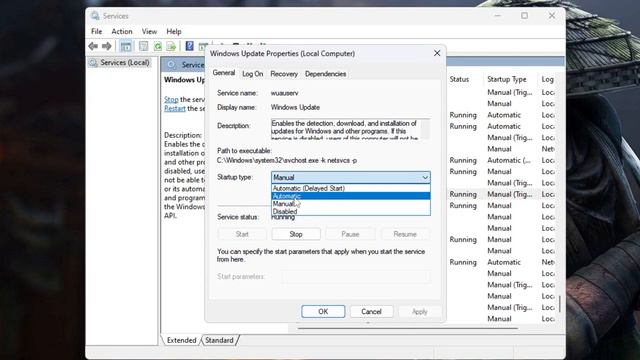Image resolution: width=640 pixels, height=360 pixels.
Task: Click the Start parameters input field
Action: 356,277
